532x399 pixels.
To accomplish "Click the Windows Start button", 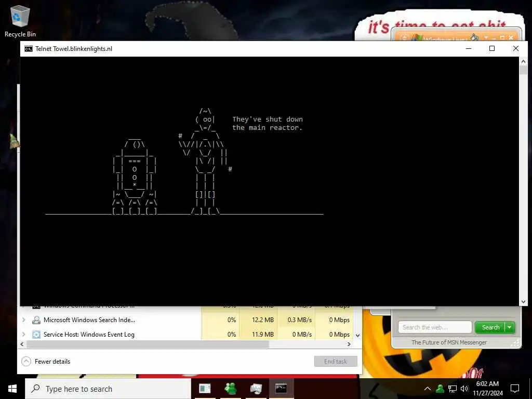I will (x=12, y=389).
